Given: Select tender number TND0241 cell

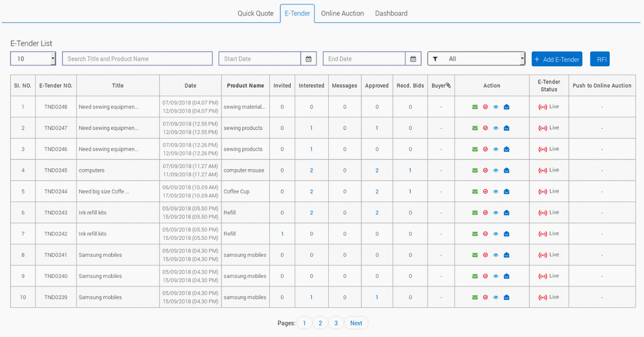Looking at the screenshot, I should click(56, 255).
